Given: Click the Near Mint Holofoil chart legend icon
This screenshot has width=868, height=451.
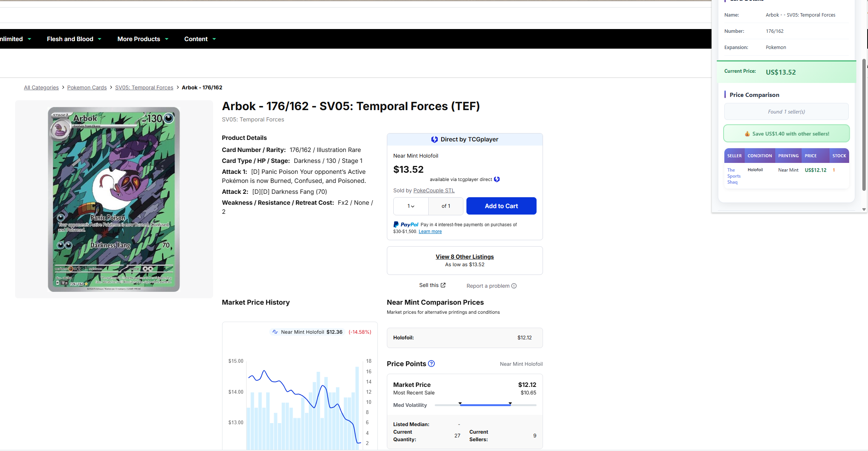Looking at the screenshot, I should [x=275, y=332].
